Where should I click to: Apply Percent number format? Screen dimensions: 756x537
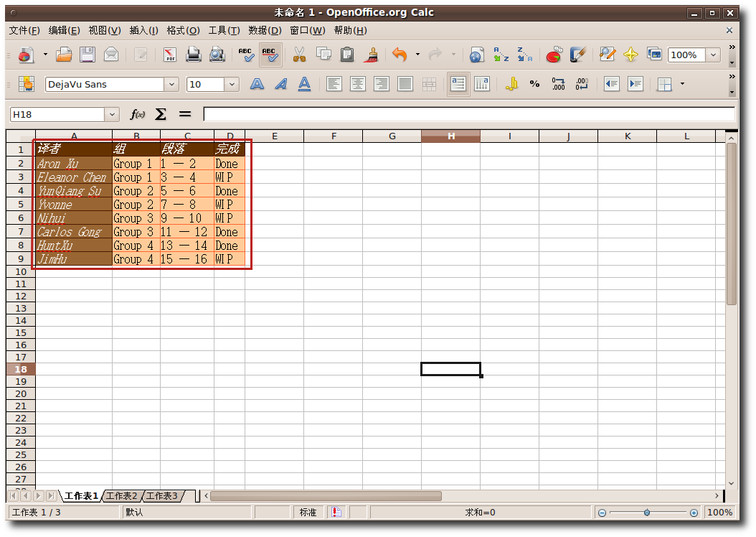(x=534, y=85)
